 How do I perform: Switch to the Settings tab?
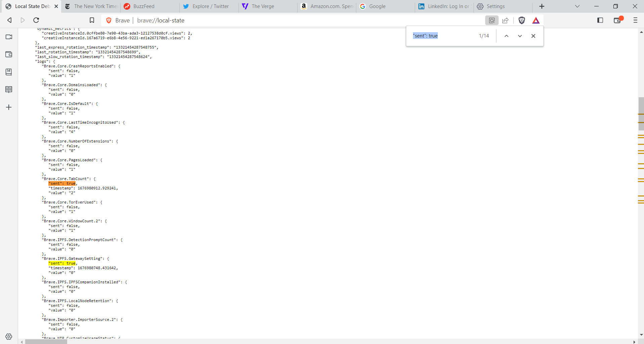(x=504, y=6)
